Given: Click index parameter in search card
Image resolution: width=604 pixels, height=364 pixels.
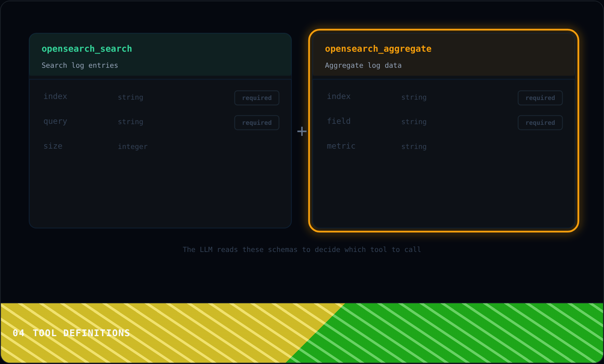Looking at the screenshot, I should click(x=55, y=96).
